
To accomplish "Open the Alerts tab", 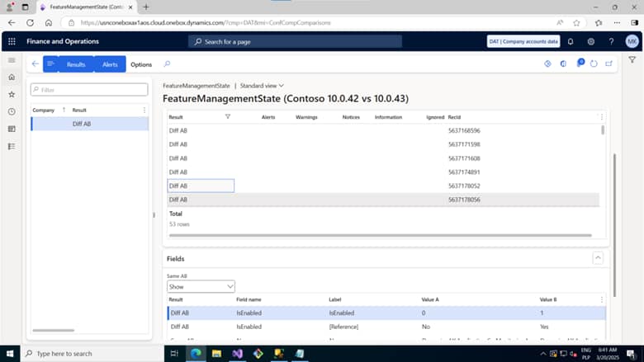I will (x=110, y=64).
